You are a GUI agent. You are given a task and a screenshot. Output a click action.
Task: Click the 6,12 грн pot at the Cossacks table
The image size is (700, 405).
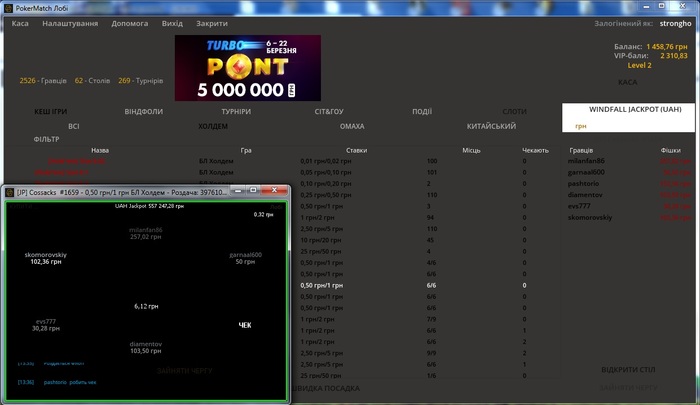(x=146, y=306)
